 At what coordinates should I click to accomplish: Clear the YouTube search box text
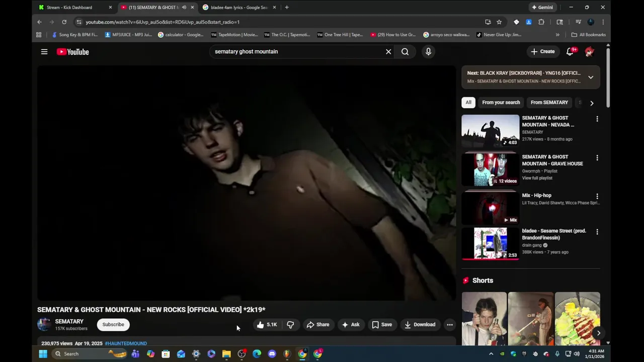pos(388,52)
